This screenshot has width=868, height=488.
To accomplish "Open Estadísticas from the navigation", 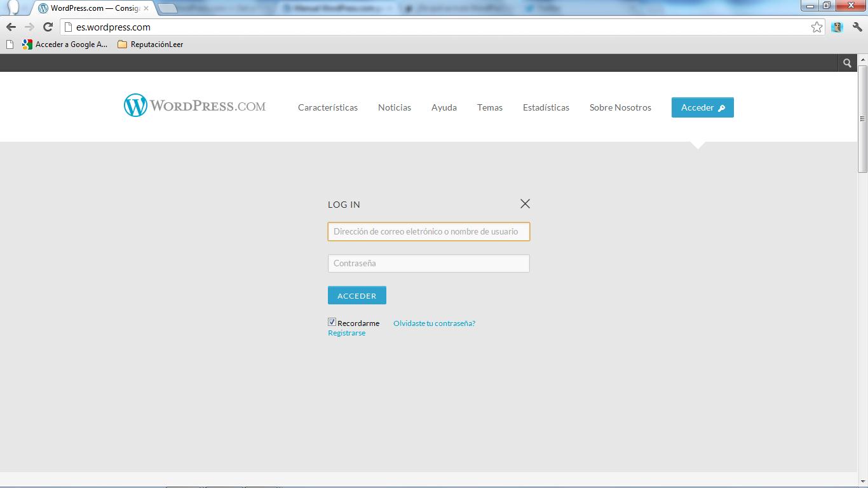I will (546, 107).
